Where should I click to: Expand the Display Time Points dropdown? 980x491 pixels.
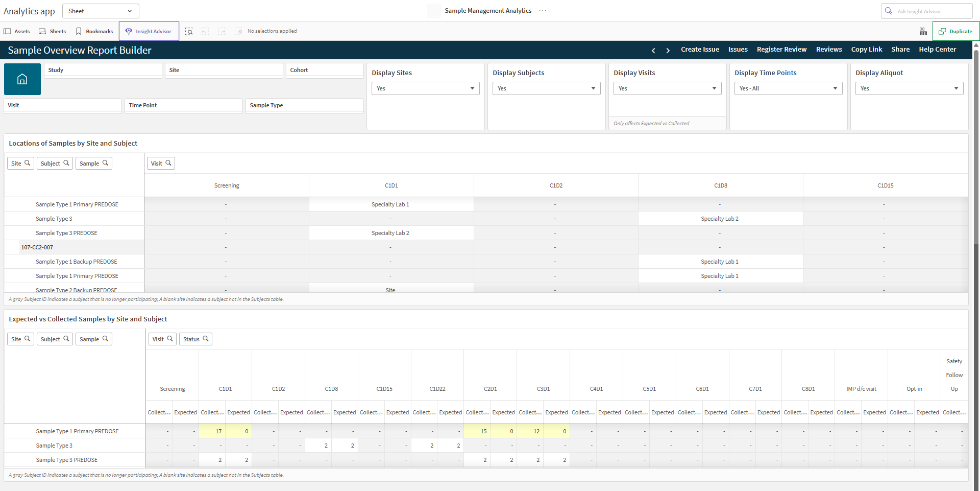[788, 88]
